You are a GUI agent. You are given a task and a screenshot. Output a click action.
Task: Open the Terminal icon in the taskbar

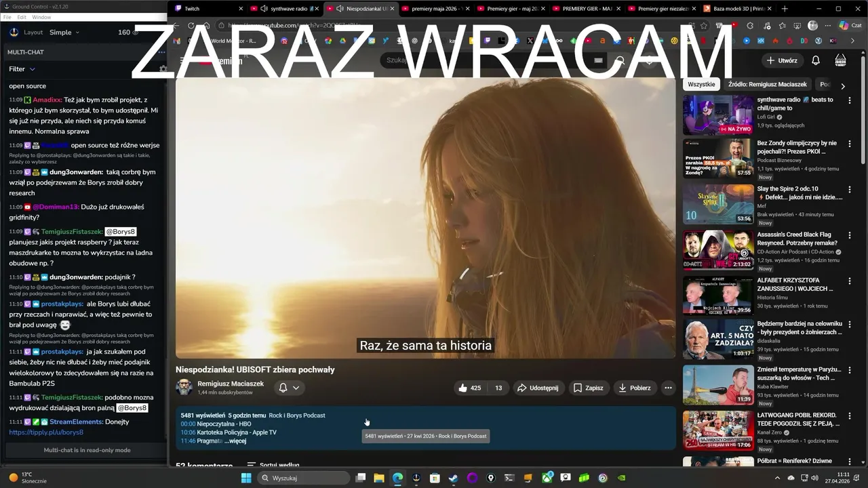point(509,478)
